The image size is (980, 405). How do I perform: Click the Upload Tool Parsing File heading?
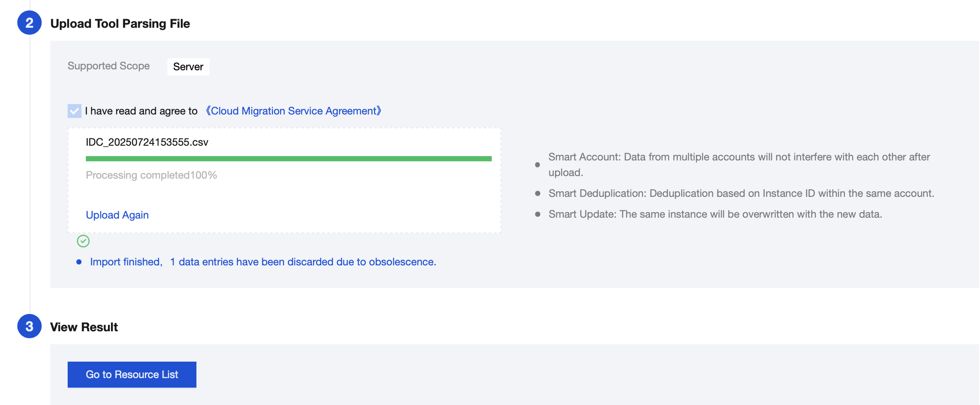[120, 23]
